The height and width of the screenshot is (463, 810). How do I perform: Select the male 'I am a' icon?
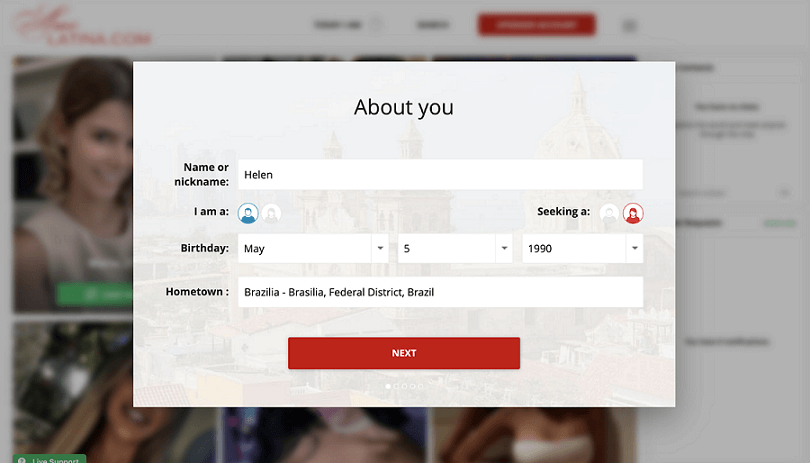pos(248,213)
